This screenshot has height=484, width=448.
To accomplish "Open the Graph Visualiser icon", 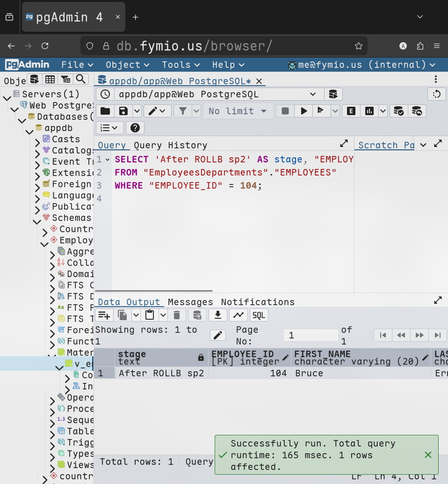I will click(x=238, y=315).
